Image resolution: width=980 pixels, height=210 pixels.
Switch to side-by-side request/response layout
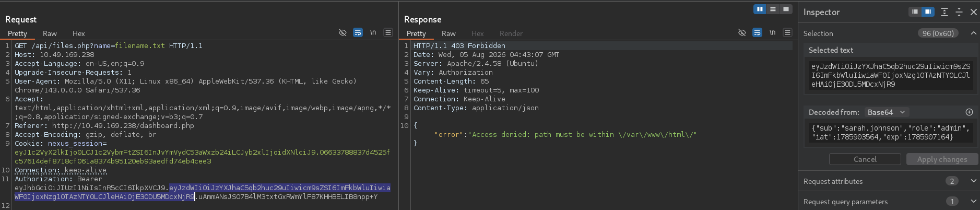click(760, 9)
